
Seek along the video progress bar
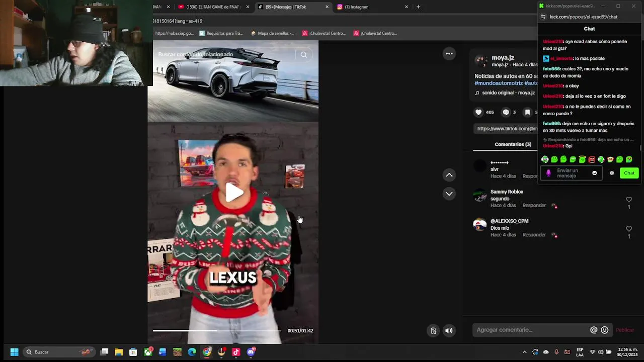click(216, 330)
